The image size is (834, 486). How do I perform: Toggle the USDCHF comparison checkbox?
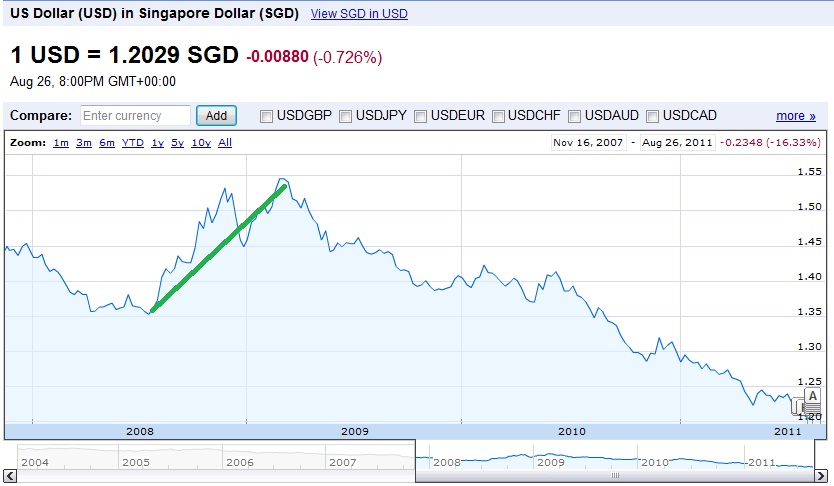tap(498, 116)
